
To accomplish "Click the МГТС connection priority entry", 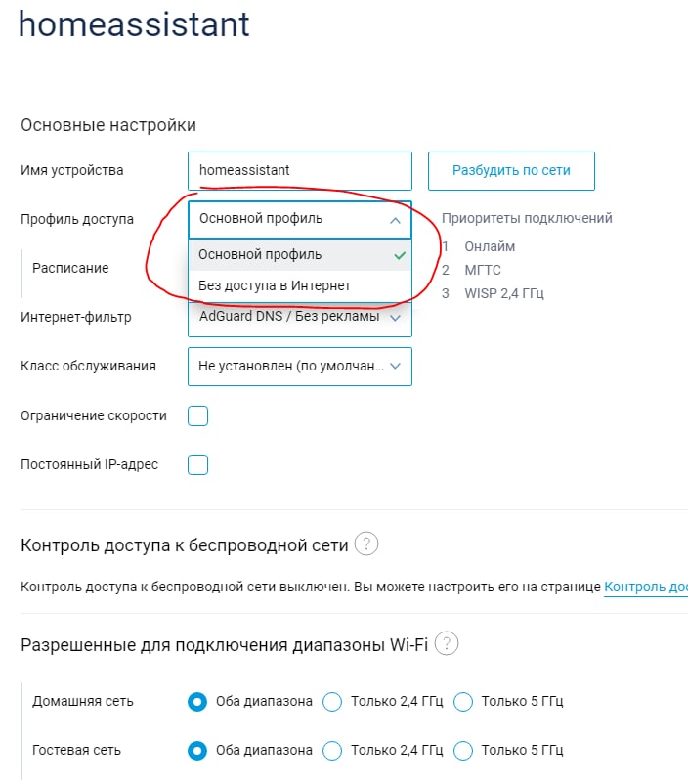I will click(x=483, y=270).
